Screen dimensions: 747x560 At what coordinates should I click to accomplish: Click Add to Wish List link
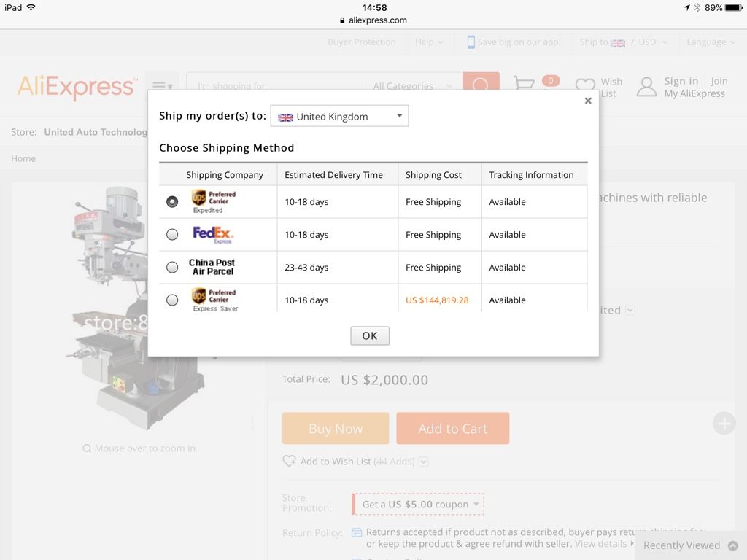coord(336,461)
